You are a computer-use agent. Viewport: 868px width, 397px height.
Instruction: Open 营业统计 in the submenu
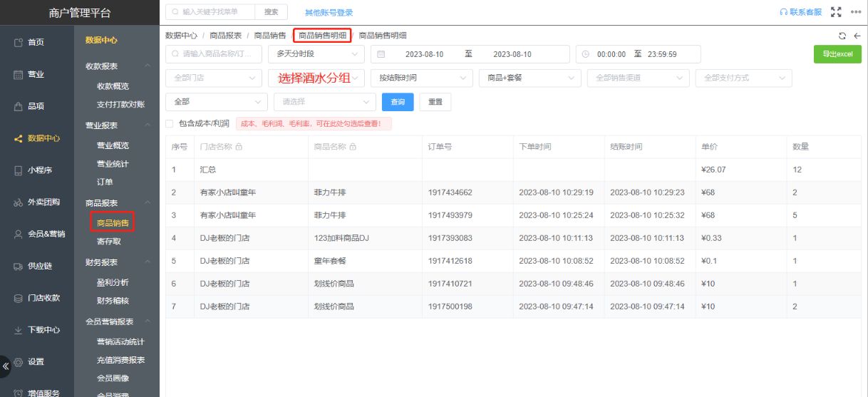coord(113,164)
